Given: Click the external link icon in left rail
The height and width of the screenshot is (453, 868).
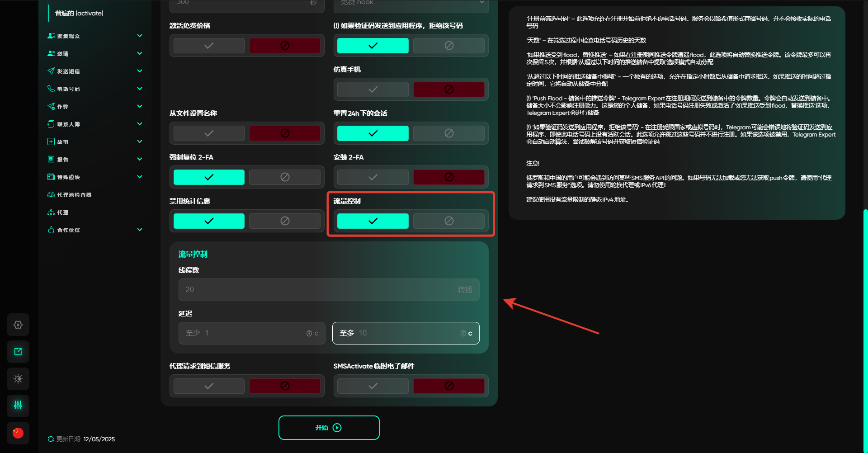Looking at the screenshot, I should tap(18, 352).
